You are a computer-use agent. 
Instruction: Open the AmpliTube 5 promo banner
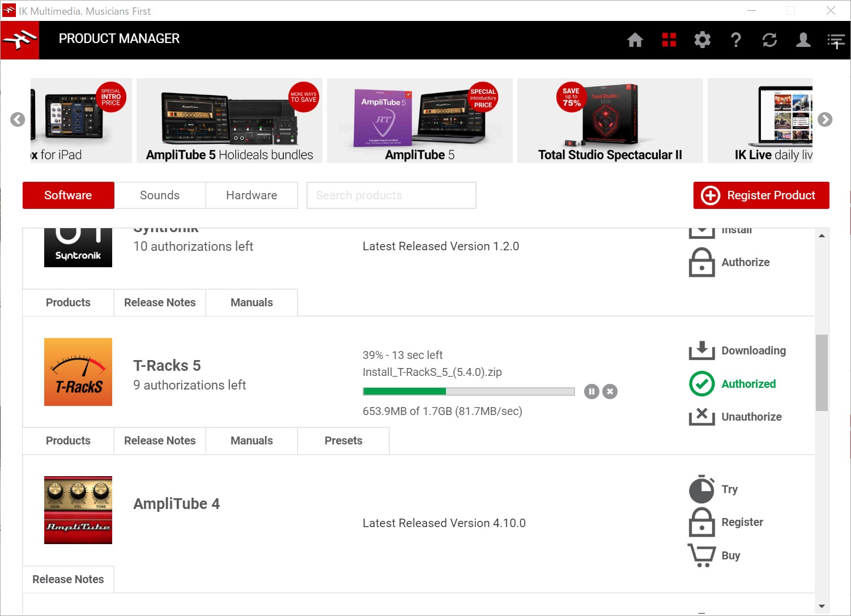pyautogui.click(x=420, y=121)
